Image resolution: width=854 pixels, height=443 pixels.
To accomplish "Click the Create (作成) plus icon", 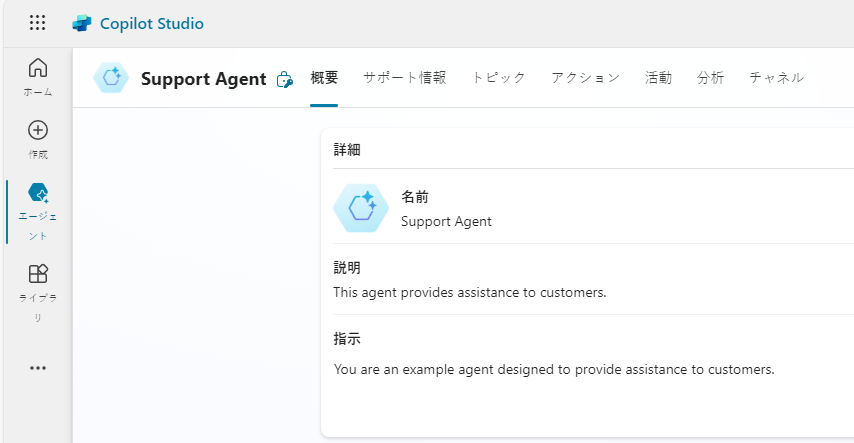I will click(37, 130).
